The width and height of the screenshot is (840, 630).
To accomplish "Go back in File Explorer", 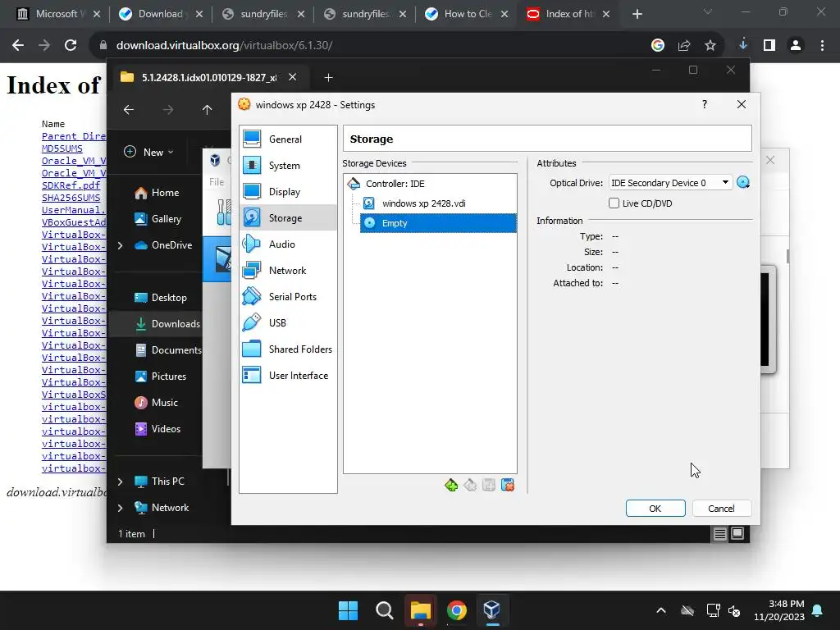I will [x=129, y=110].
